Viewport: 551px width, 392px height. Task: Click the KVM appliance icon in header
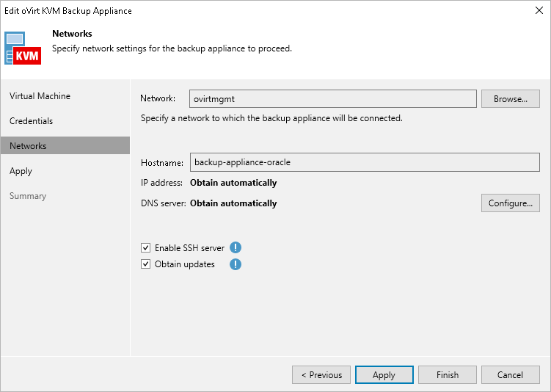click(23, 48)
